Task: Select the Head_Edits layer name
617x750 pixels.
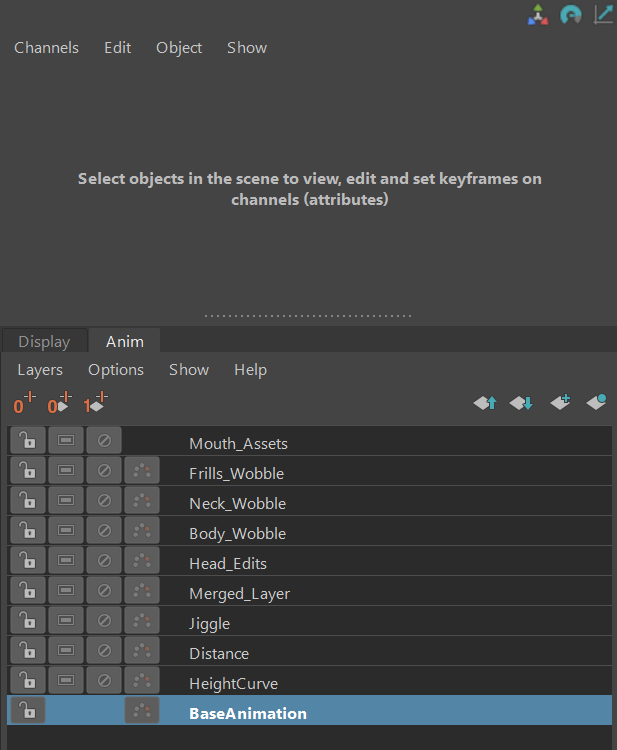Action: [x=228, y=564]
